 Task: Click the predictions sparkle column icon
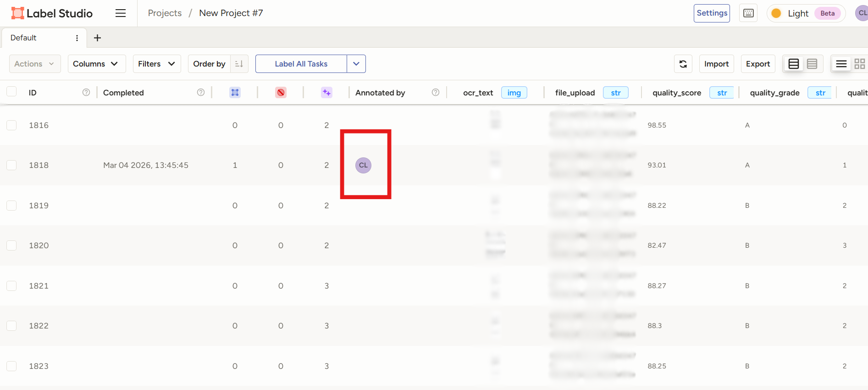326,93
